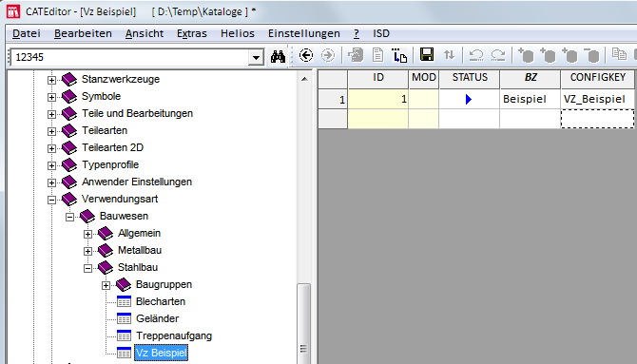
Task: Click the search input field containing 12345
Action: [129, 57]
